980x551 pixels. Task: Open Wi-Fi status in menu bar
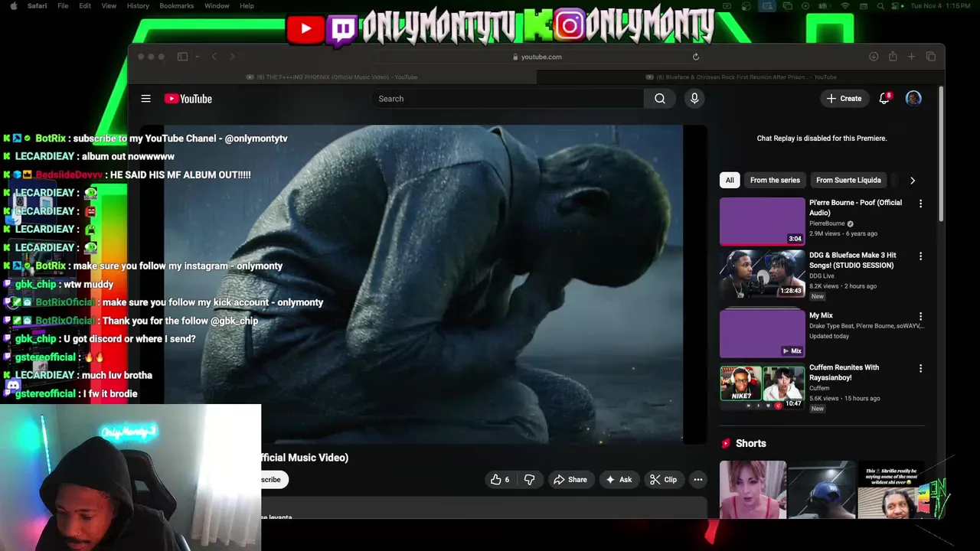[x=845, y=5]
